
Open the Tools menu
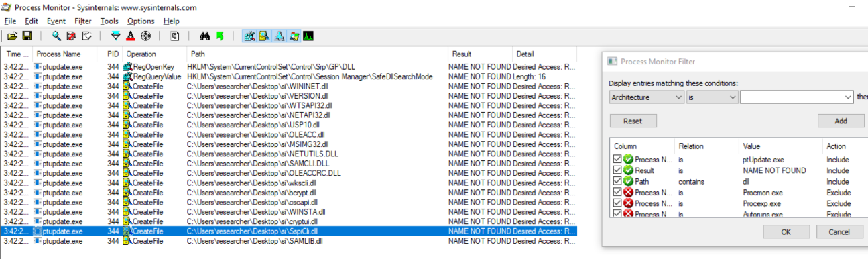(x=109, y=21)
